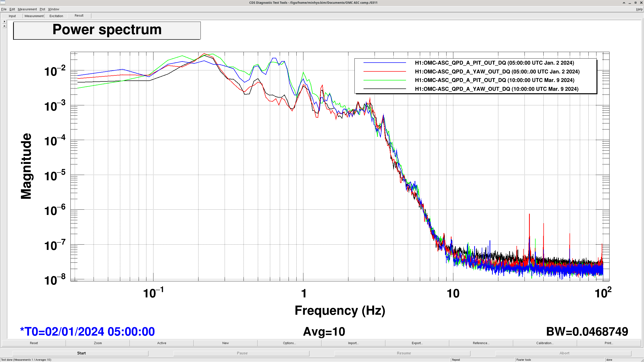
Task: Click the window menu icon in the title bar
Action: (3, 3)
